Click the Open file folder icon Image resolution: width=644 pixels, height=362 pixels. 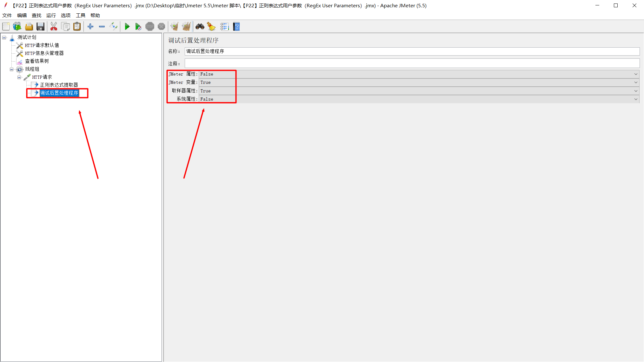click(x=29, y=27)
